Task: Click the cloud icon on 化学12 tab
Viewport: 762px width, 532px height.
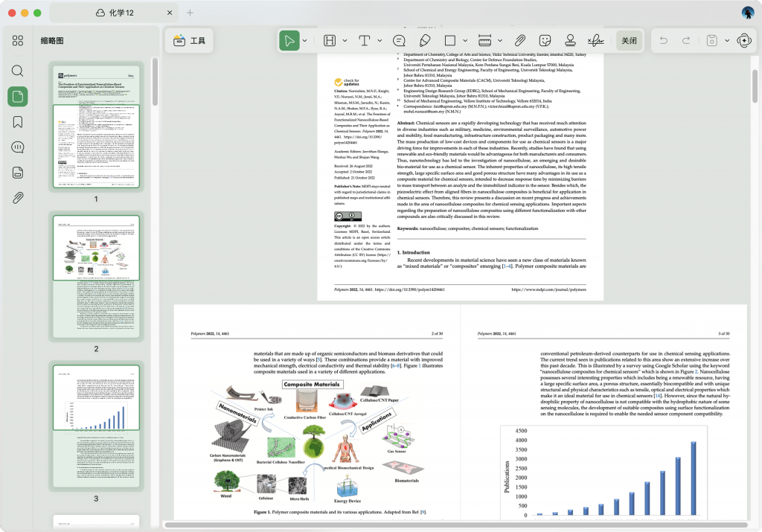Action: tap(100, 13)
